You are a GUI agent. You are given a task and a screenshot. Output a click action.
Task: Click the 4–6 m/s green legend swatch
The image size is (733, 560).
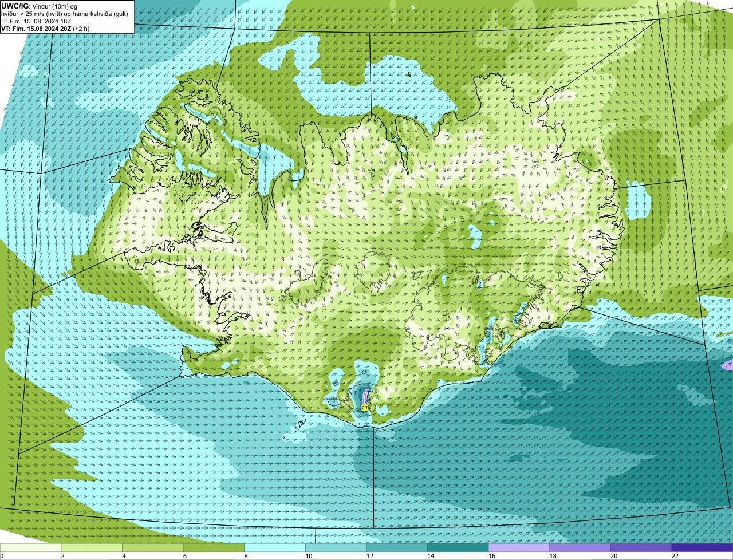coord(153,548)
